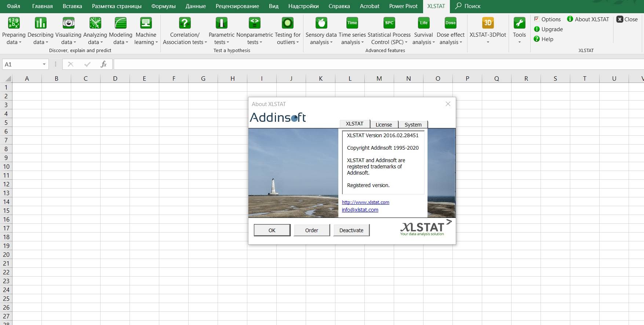Open the Dose effect analysis icon
This screenshot has width=644, height=325.
(x=451, y=23)
